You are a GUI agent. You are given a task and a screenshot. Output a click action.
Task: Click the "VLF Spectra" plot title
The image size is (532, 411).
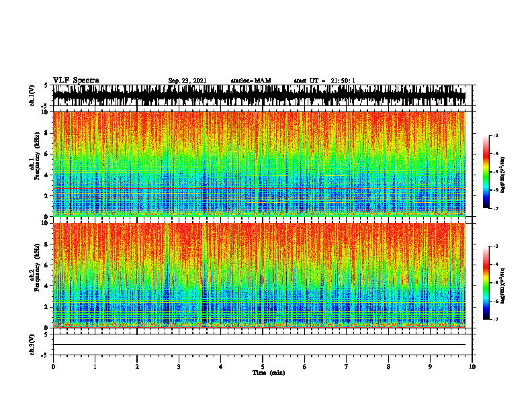76,81
